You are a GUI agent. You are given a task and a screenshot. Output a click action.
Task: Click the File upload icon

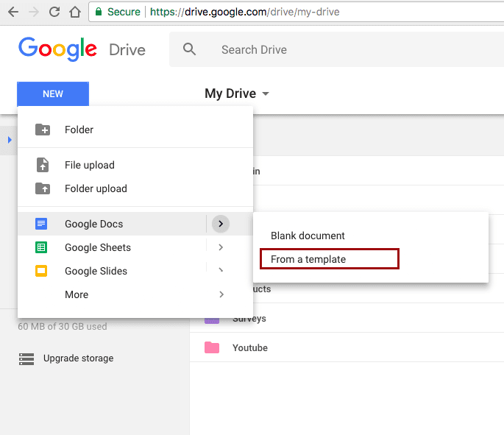(43, 165)
